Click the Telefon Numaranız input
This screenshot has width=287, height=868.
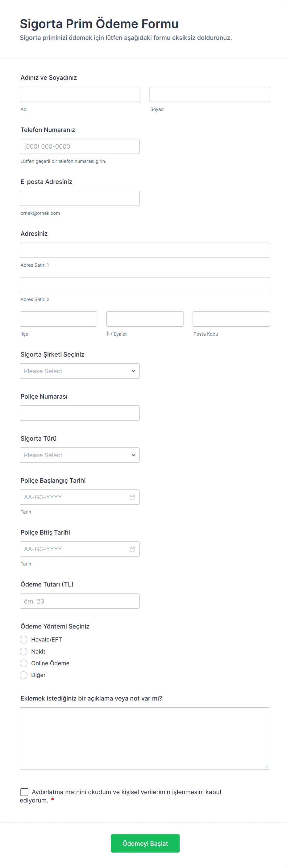point(79,146)
